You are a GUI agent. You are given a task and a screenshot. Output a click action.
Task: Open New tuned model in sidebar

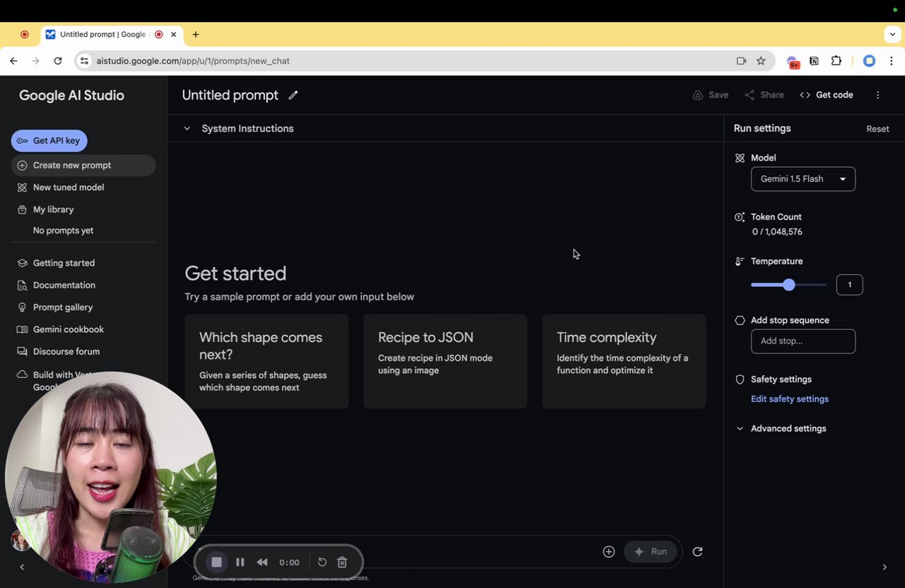[68, 187]
